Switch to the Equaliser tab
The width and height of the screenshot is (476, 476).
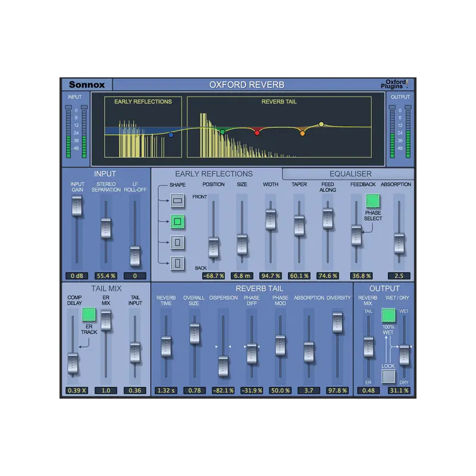coord(348,174)
